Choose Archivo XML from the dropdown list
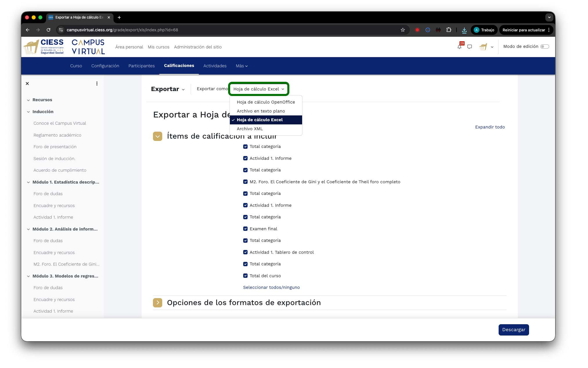This screenshot has height=368, width=588. pos(250,129)
